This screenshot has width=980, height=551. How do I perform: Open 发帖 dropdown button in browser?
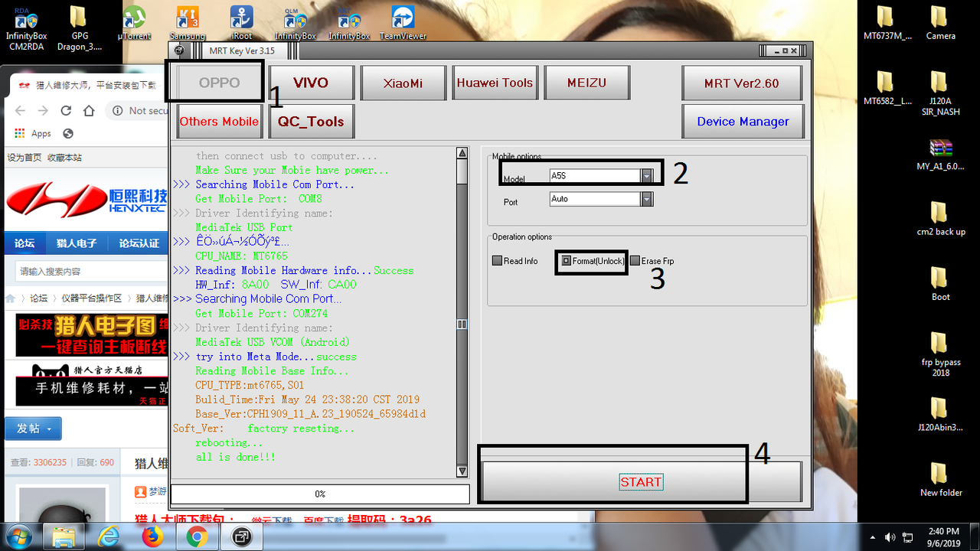pyautogui.click(x=33, y=429)
